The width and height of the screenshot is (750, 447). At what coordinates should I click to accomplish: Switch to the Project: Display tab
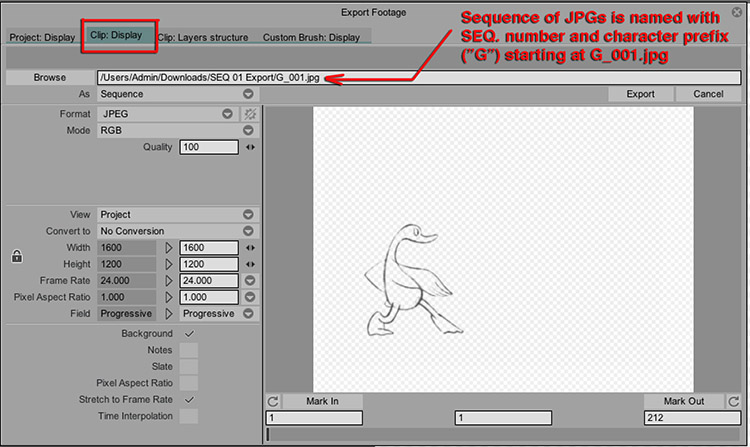[42, 37]
